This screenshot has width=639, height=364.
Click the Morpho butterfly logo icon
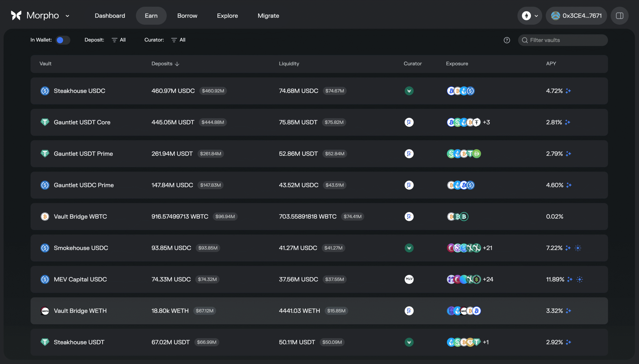(16, 15)
